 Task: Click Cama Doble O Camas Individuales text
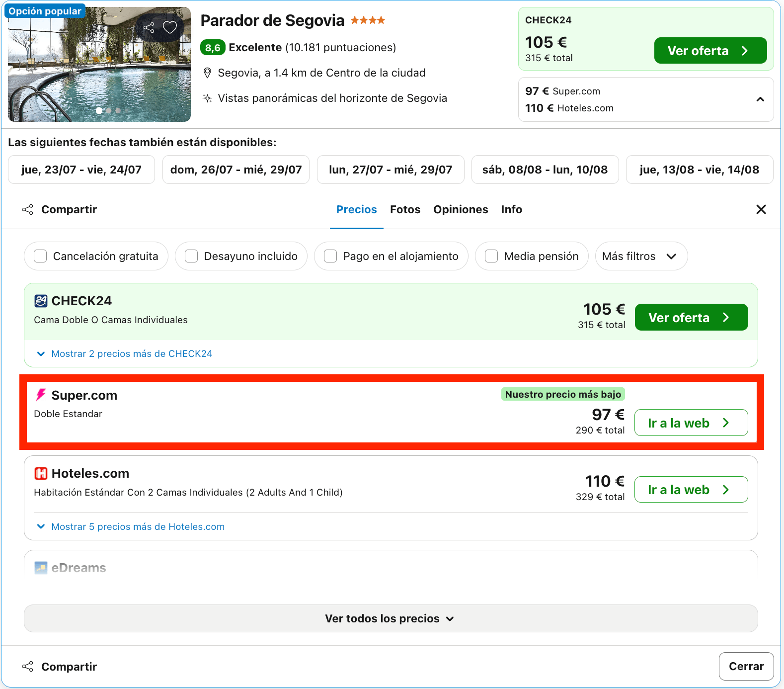click(x=111, y=320)
